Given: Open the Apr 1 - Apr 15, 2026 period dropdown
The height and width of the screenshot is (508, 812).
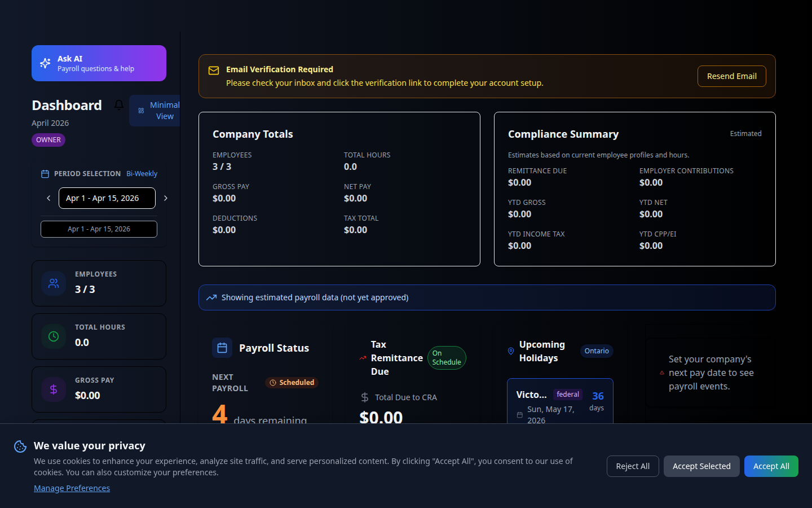Looking at the screenshot, I should [107, 198].
